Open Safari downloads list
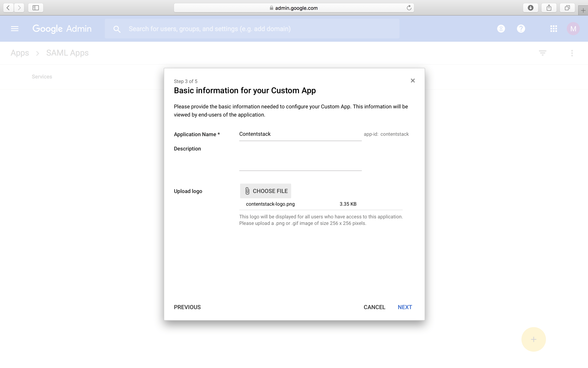Viewport: 588px width, 368px height. pyautogui.click(x=530, y=8)
